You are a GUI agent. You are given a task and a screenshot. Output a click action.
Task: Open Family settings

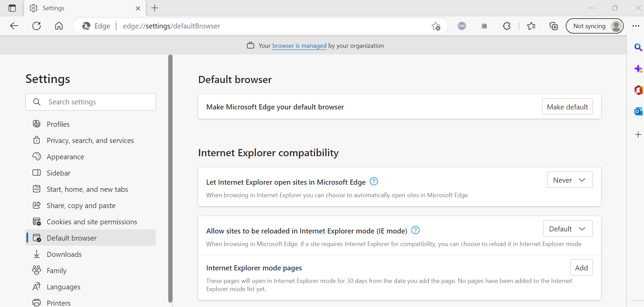click(x=90, y=270)
